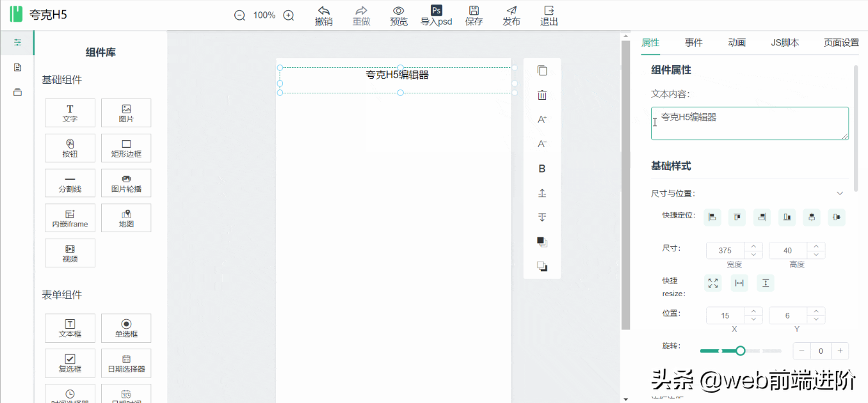The width and height of the screenshot is (868, 403).
Task: Click the rotation plus button
Action: tap(840, 351)
